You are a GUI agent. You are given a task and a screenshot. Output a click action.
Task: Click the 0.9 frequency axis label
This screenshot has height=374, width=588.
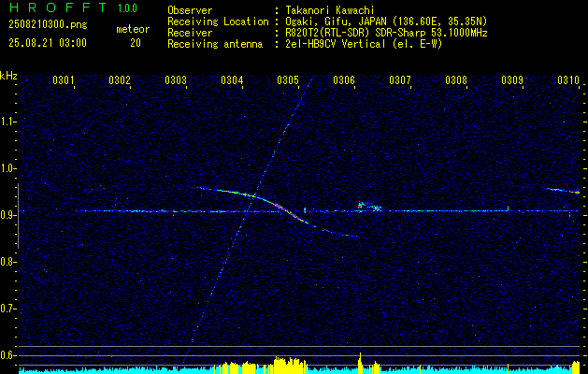click(7, 215)
